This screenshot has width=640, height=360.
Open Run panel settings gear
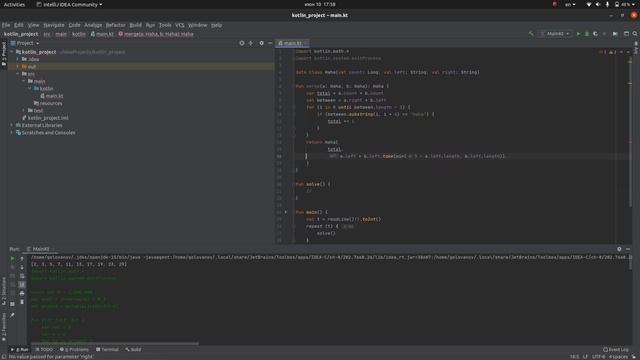pyautogui.click(x=619, y=249)
